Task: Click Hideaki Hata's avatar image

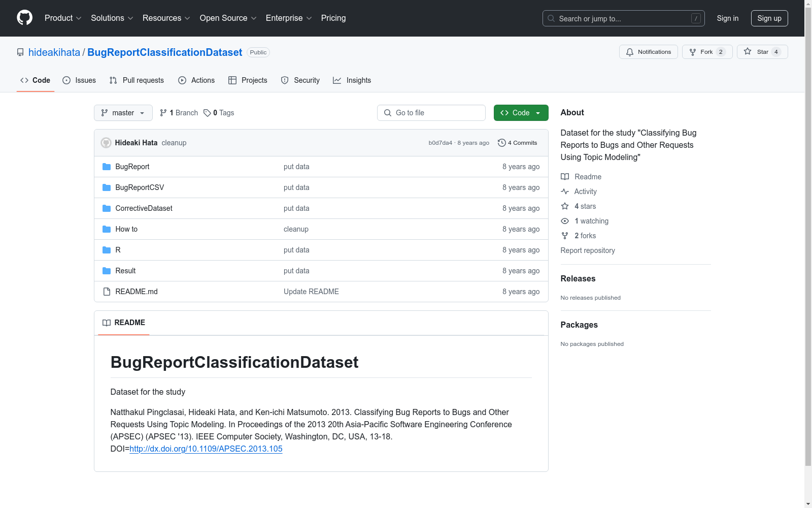Action: coord(106,143)
